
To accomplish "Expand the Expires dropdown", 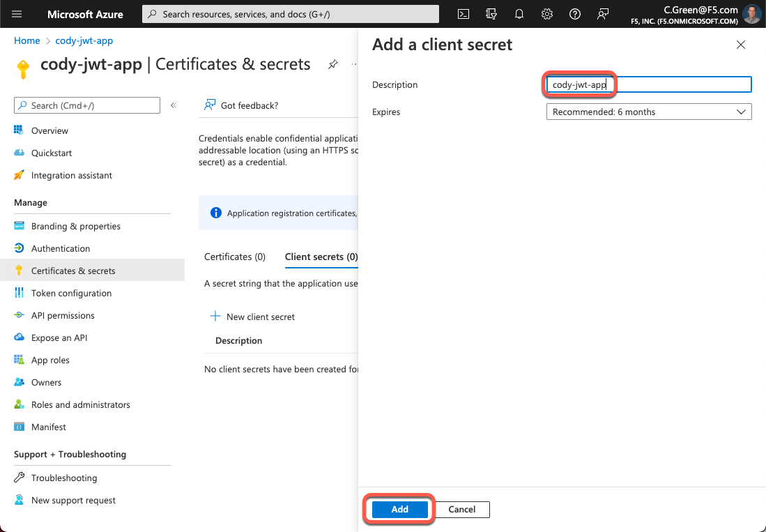I will point(648,112).
